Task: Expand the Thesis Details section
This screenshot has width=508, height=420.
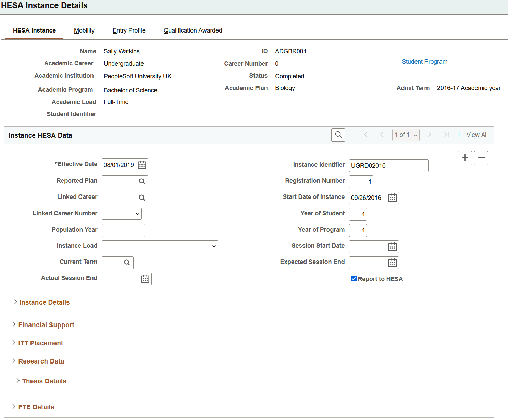Action: pos(44,381)
